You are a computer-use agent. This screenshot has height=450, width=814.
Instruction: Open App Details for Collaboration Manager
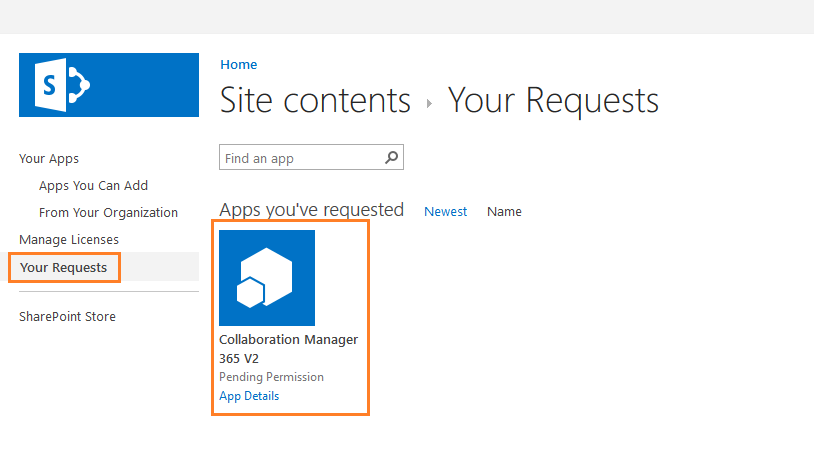[249, 396]
